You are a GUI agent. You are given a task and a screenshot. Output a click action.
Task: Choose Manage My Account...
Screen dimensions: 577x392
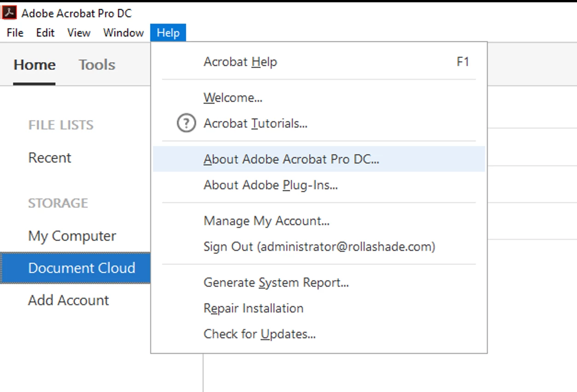(x=319, y=221)
